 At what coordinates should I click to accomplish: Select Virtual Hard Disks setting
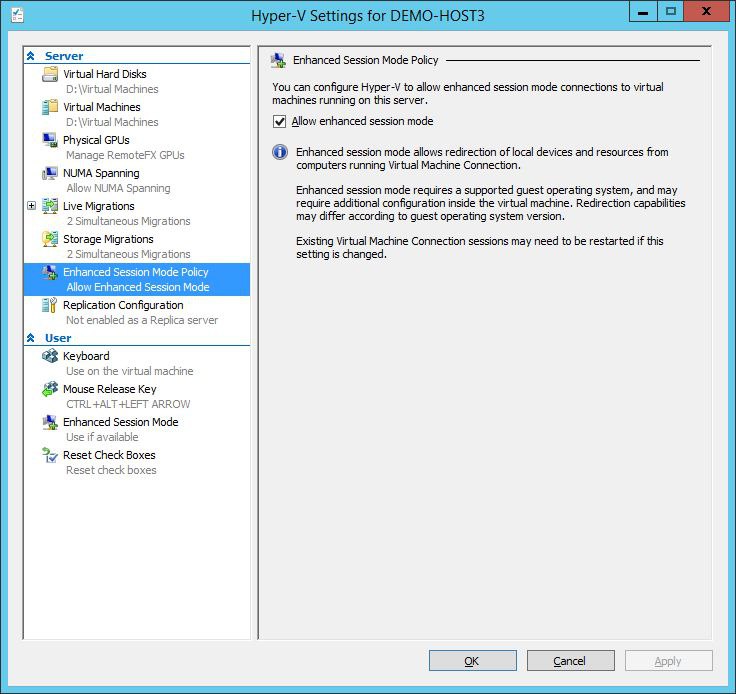pyautogui.click(x=105, y=74)
